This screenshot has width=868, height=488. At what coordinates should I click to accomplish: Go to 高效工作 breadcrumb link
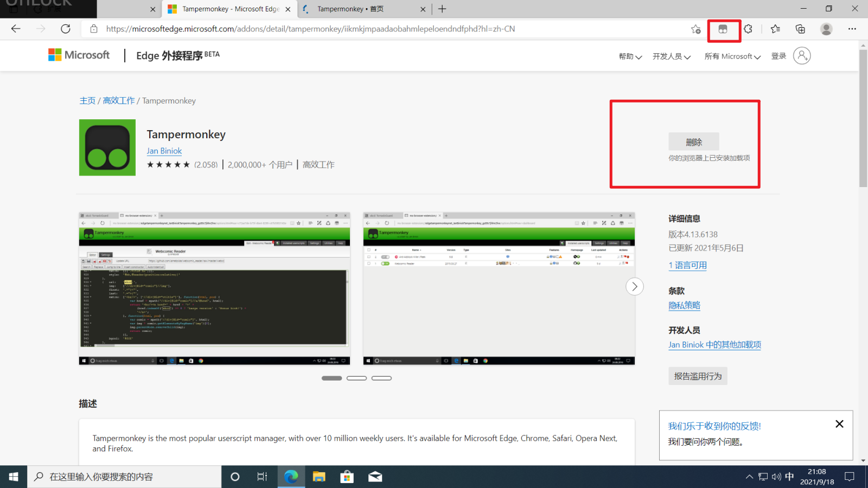click(x=119, y=101)
